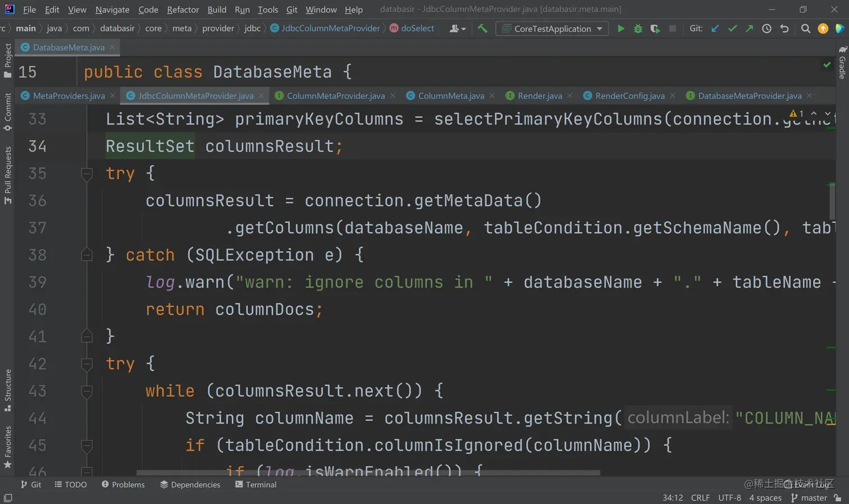The width and height of the screenshot is (849, 504).
Task: Open the Problems tool window button
Action: pyautogui.click(x=123, y=484)
